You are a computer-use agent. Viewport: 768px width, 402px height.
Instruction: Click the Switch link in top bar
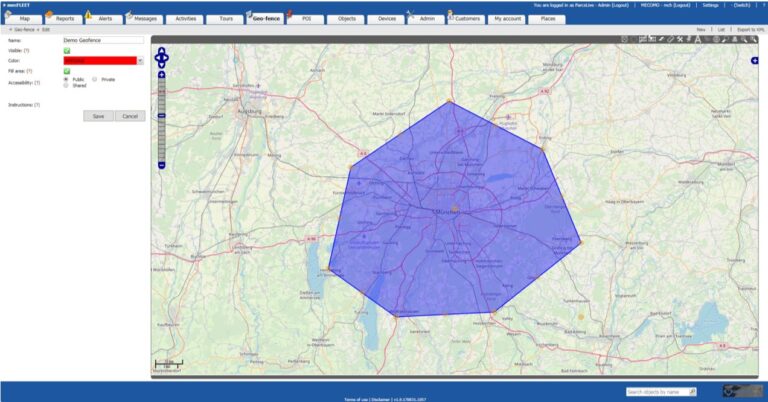coord(741,5)
